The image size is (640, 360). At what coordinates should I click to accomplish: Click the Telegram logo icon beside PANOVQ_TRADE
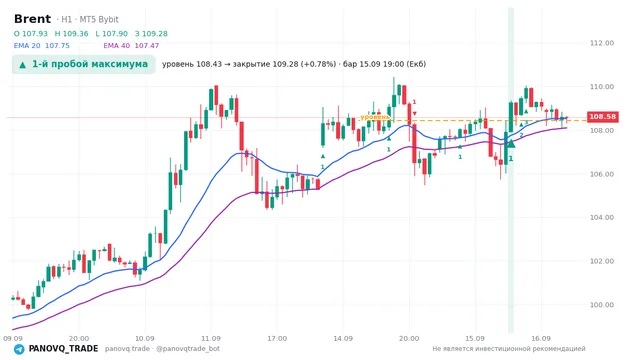click(19, 349)
